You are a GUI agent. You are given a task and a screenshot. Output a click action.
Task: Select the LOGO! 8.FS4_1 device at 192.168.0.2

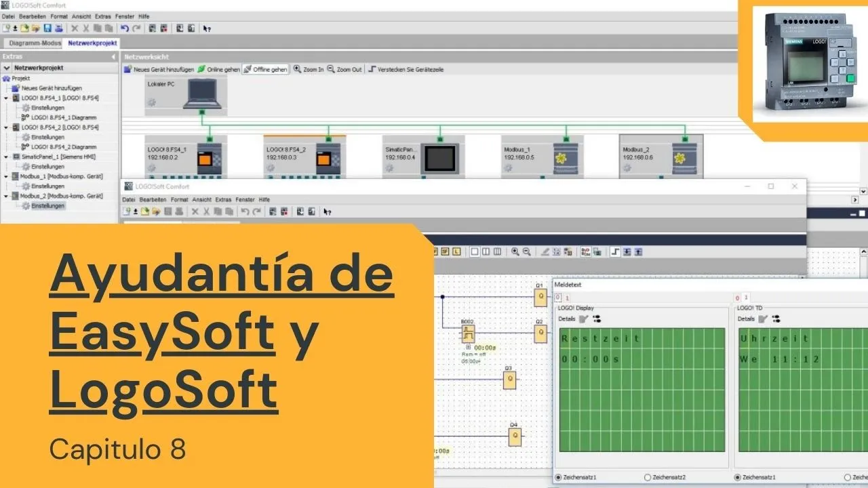[186, 156]
